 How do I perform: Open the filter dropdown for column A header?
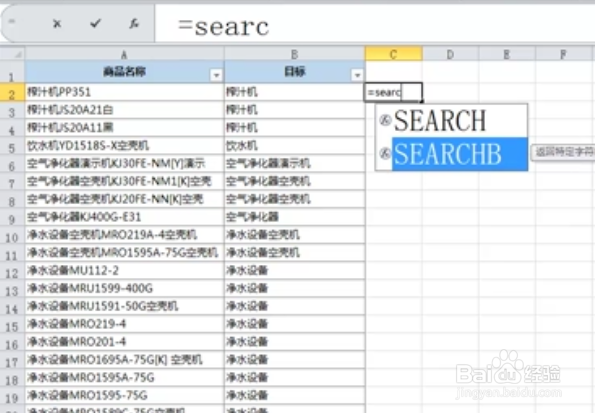pos(216,75)
